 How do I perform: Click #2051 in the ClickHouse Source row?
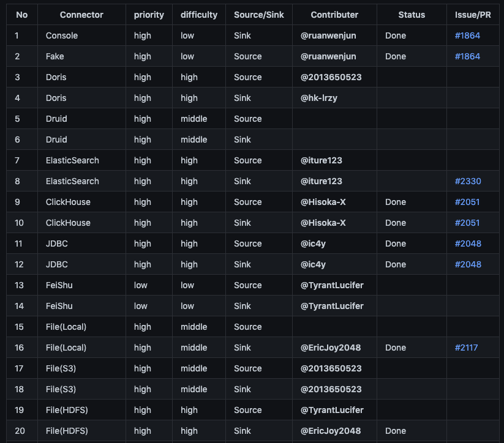467,202
